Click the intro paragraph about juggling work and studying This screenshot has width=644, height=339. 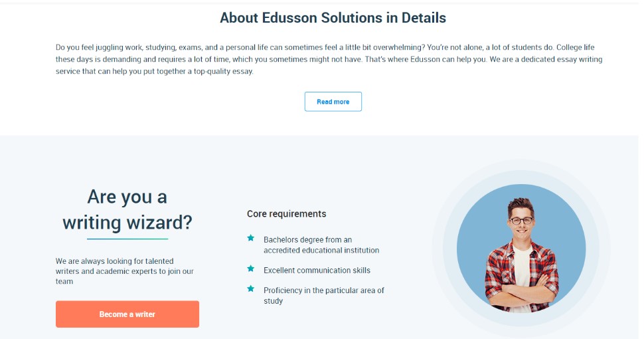[x=329, y=59]
